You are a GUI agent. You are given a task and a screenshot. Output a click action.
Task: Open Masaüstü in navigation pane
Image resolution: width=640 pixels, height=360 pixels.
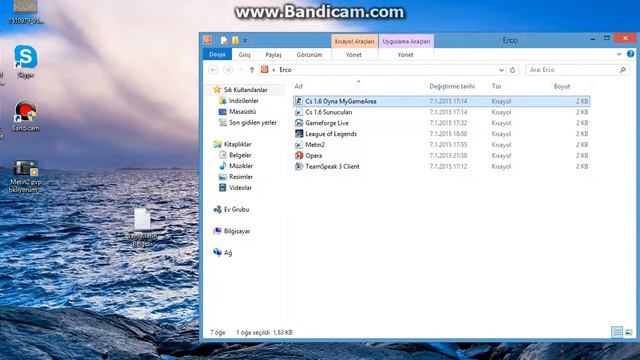click(x=242, y=111)
